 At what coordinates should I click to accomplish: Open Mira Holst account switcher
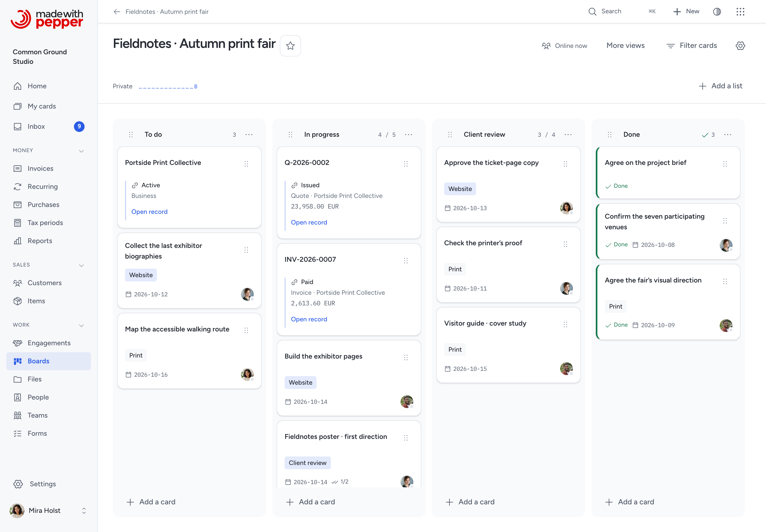tap(49, 510)
